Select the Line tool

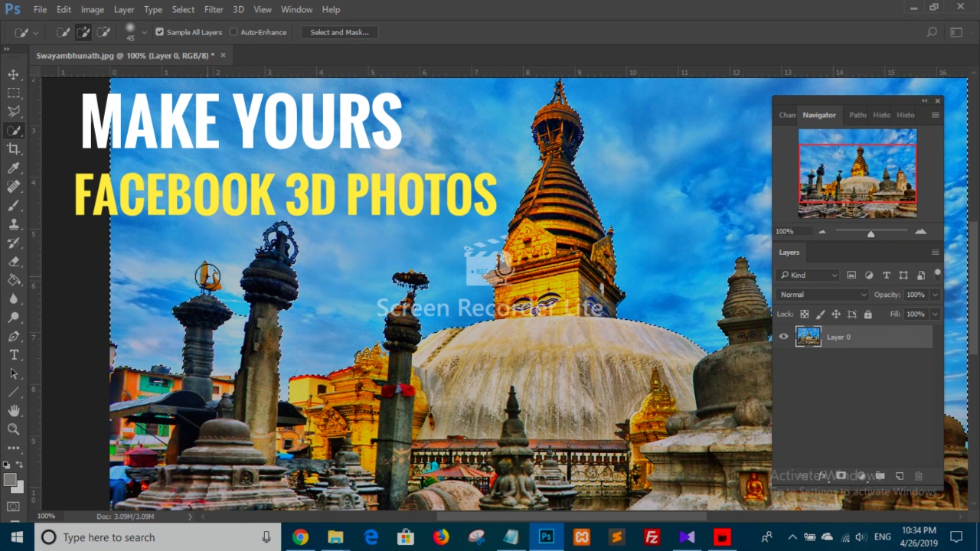click(14, 392)
